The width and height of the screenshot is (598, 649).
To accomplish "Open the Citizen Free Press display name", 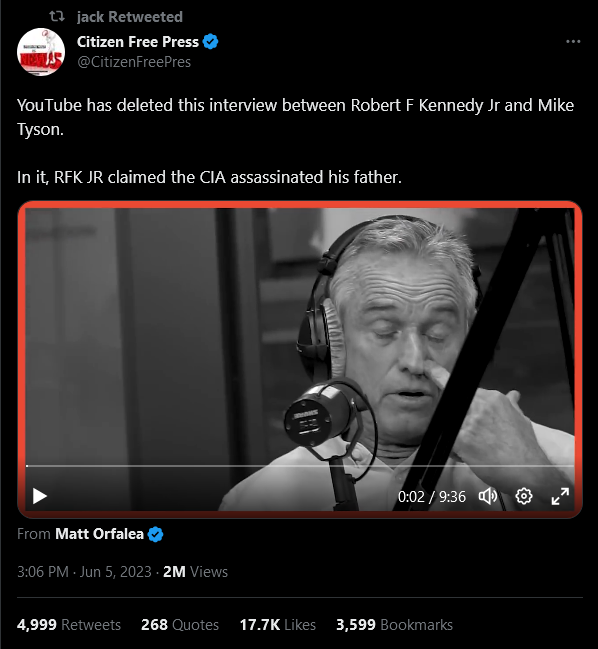I will [x=138, y=42].
